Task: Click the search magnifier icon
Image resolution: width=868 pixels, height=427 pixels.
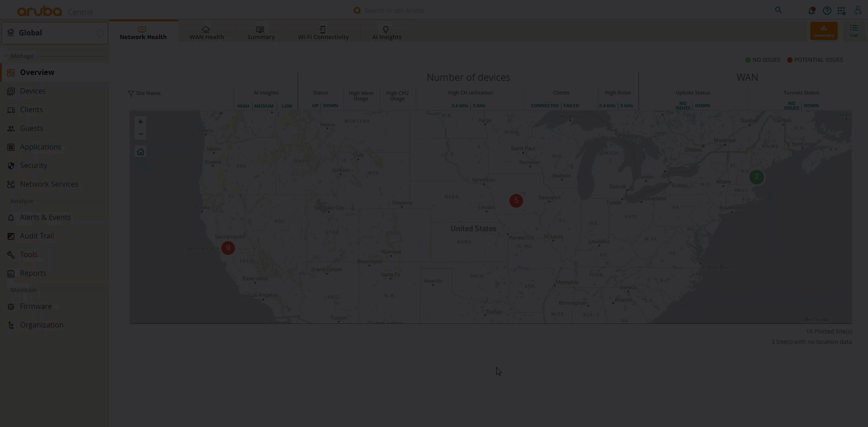Action: 778,10
